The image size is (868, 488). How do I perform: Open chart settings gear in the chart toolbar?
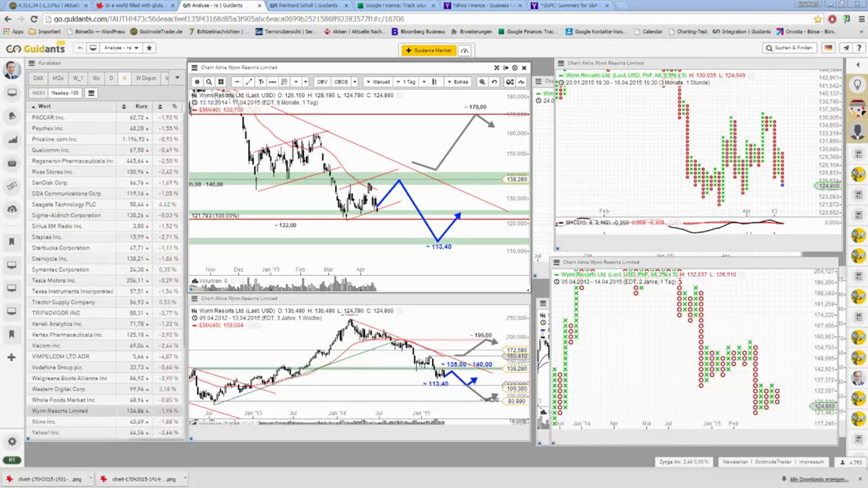pyautogui.click(x=197, y=82)
